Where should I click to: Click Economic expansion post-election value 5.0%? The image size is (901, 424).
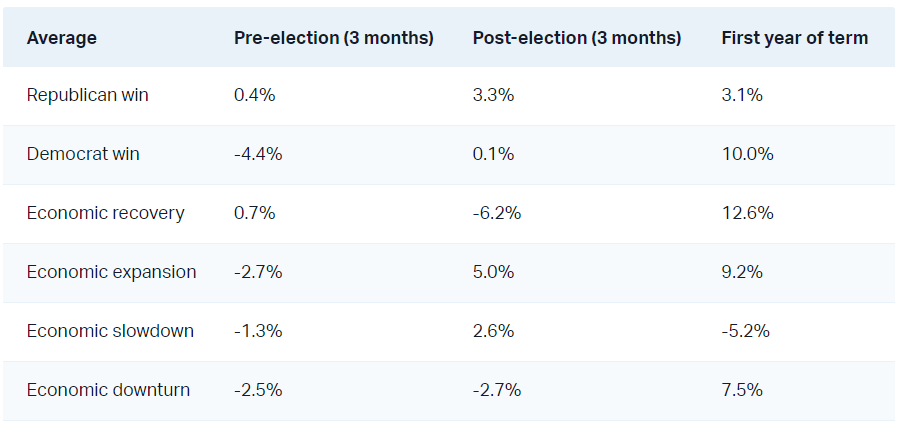(x=494, y=272)
